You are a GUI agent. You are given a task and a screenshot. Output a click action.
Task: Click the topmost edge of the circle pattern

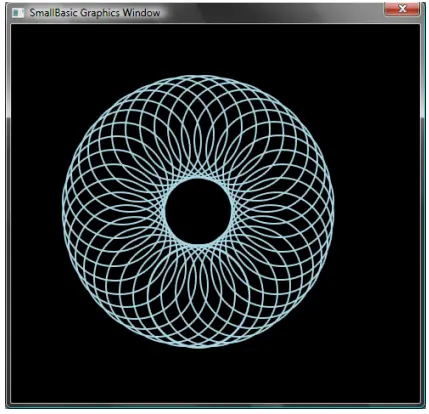[198, 77]
